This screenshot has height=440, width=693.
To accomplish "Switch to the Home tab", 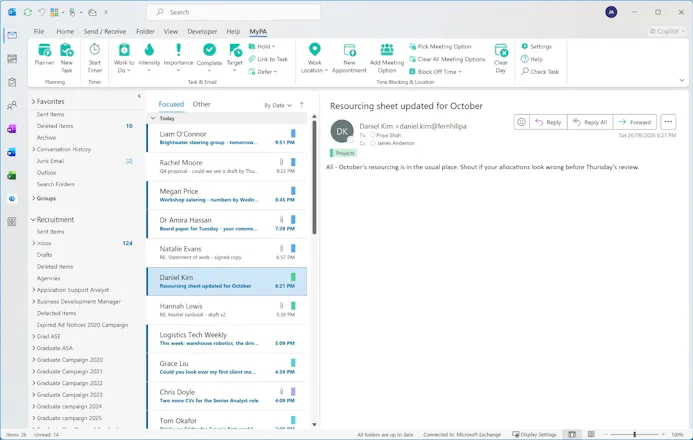I will (x=65, y=31).
